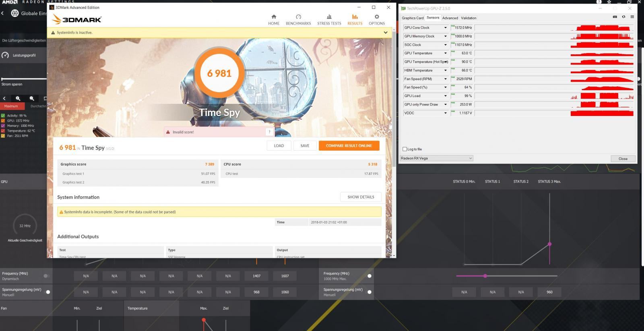Click the GPU-Z screenshot camera icon
644x331 pixels.
tap(615, 17)
